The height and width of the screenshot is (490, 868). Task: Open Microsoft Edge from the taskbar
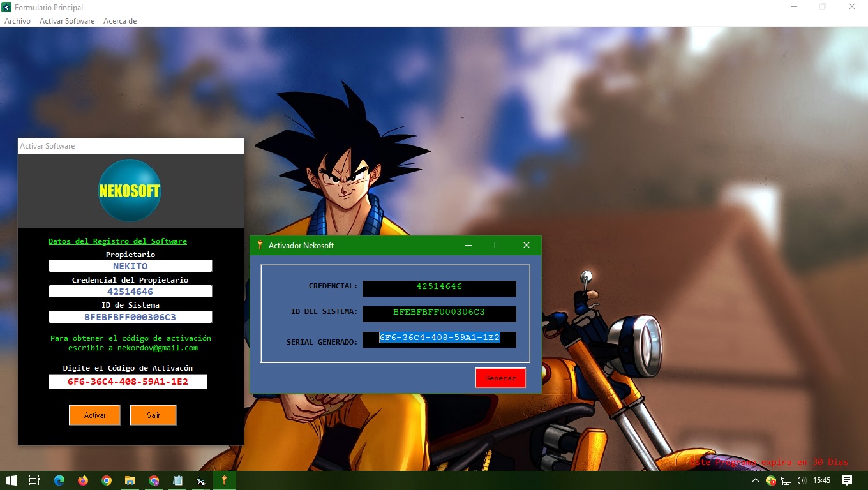[x=59, y=480]
